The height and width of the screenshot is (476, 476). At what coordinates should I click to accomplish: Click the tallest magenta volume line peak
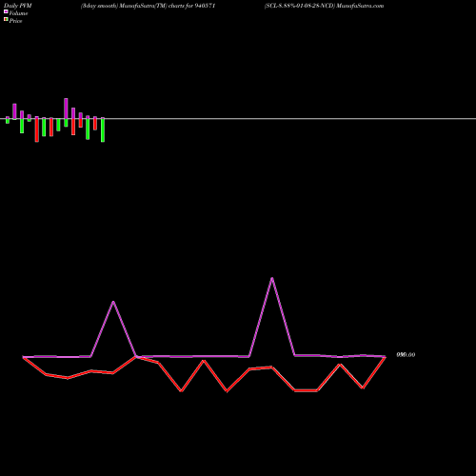click(x=272, y=278)
